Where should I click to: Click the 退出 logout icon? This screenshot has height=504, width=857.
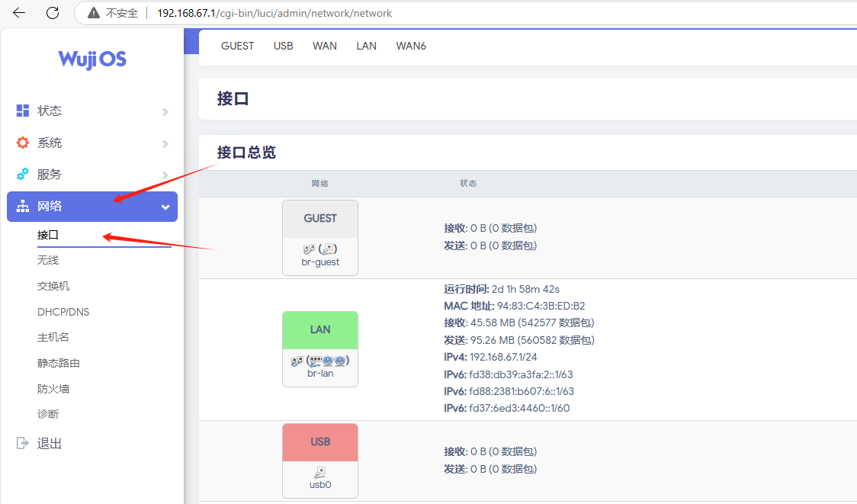point(23,443)
